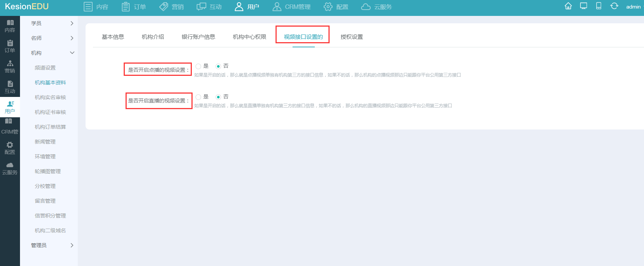Screen dimensions: 644x266
Task: Switch to the 授权设置 tab
Action: click(x=351, y=37)
